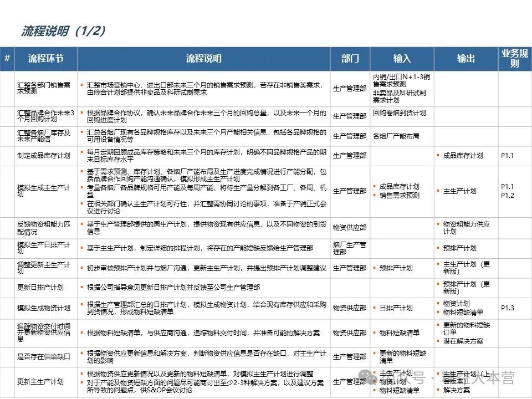Select the 潜在解决方案 output item
532x399 pixels.
[x=463, y=341]
